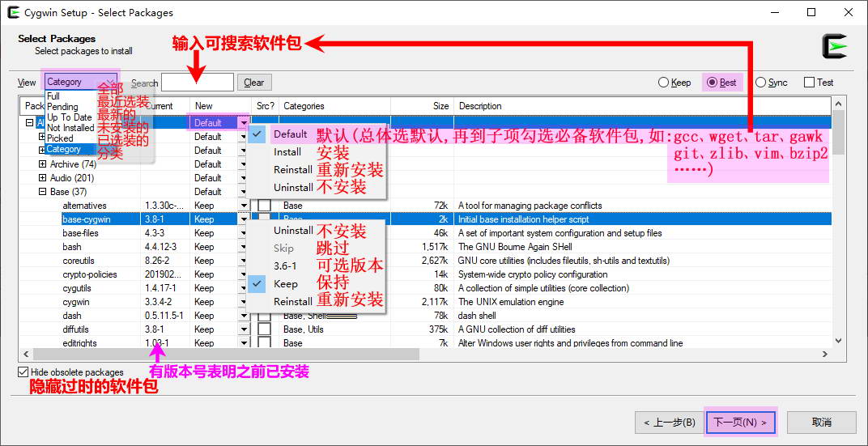Viewport: 868px width, 446px height.
Task: Click in the Search input field
Action: point(197,83)
